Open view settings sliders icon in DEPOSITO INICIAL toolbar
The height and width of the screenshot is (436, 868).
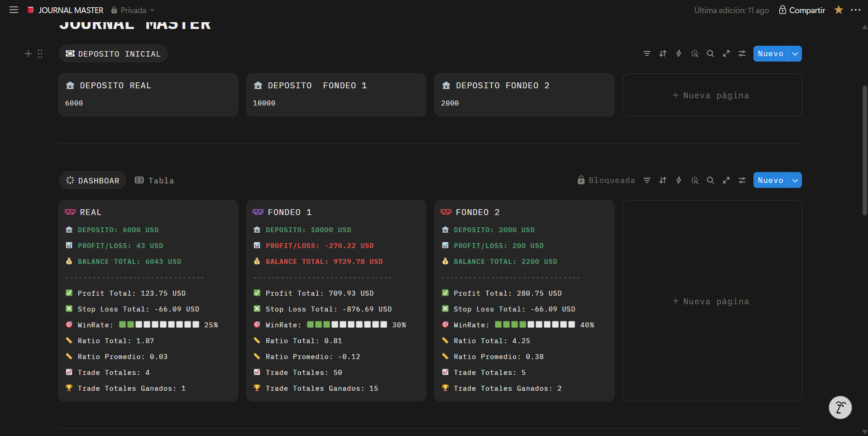pyautogui.click(x=742, y=53)
